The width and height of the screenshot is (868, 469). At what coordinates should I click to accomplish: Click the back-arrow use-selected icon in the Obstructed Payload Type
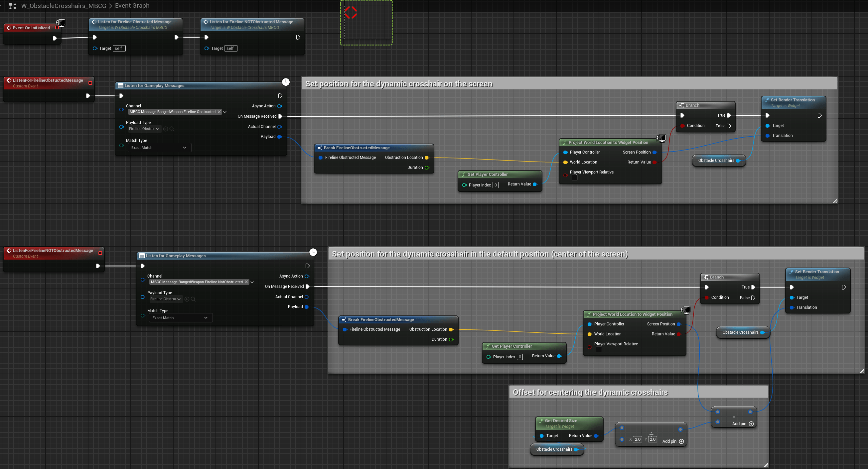pyautogui.click(x=165, y=129)
